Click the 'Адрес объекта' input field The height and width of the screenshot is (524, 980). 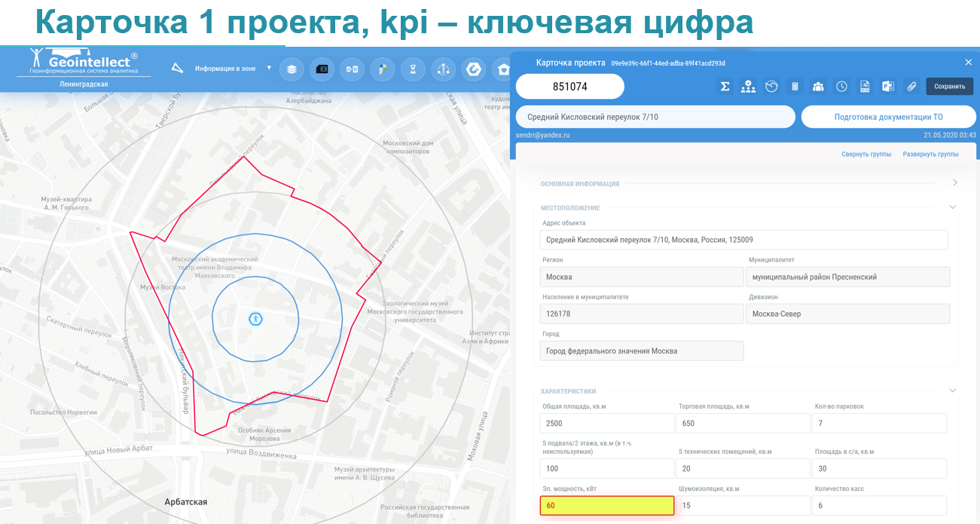(x=743, y=240)
